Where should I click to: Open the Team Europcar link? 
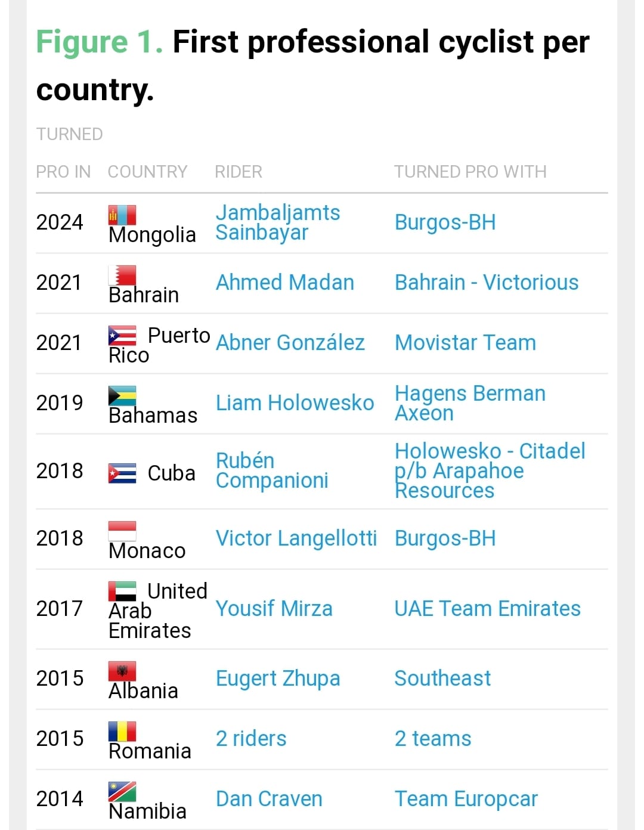tap(466, 799)
